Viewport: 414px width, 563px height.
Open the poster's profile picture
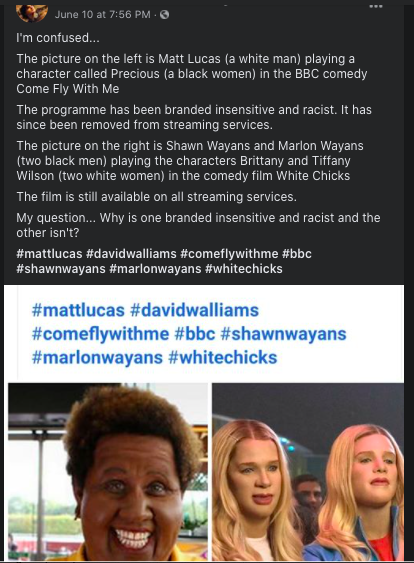pyautogui.click(x=32, y=13)
